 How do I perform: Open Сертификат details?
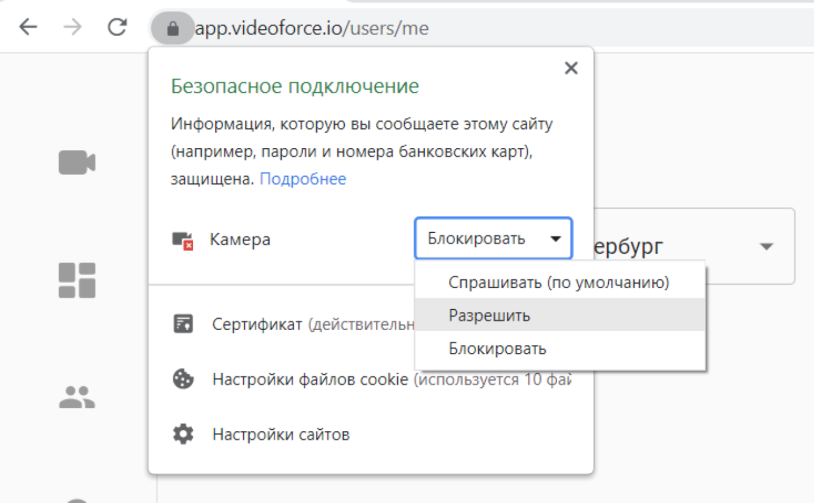[313, 324]
